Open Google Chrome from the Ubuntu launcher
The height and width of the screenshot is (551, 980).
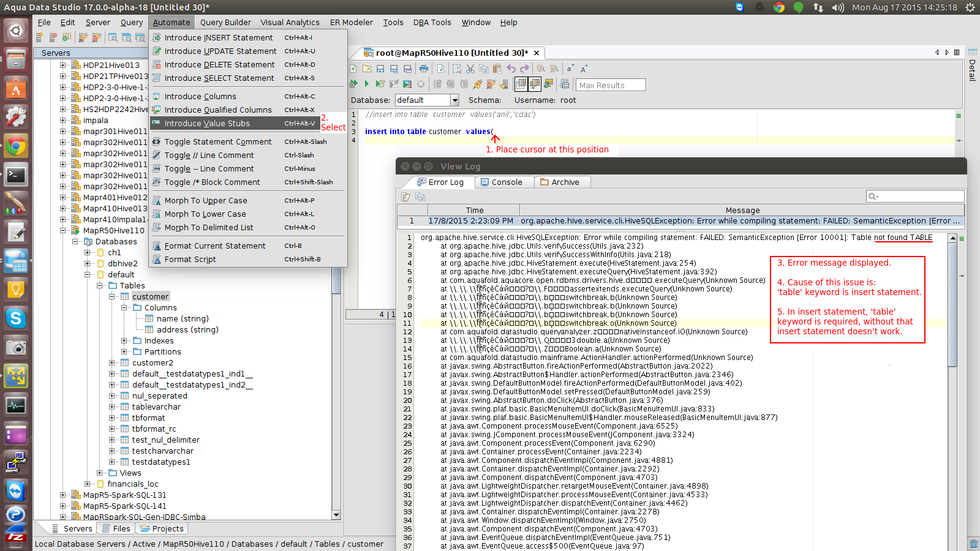point(15,146)
